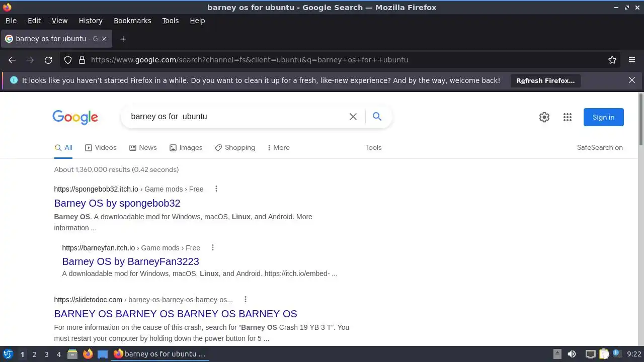Open the View menu
The image size is (644, 362).
(x=59, y=21)
